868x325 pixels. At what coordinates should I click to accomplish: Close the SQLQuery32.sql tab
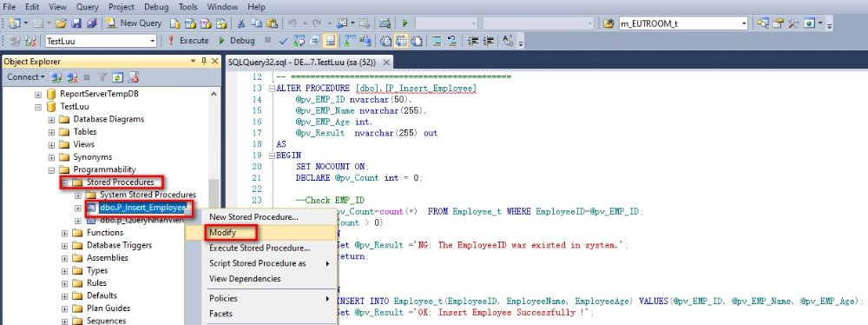(386, 63)
